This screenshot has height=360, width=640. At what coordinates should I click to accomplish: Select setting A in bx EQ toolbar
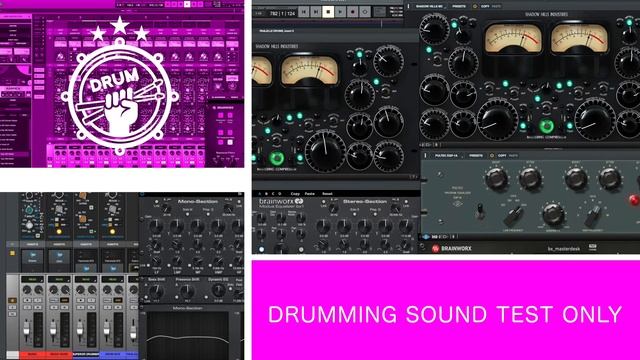tap(260, 193)
